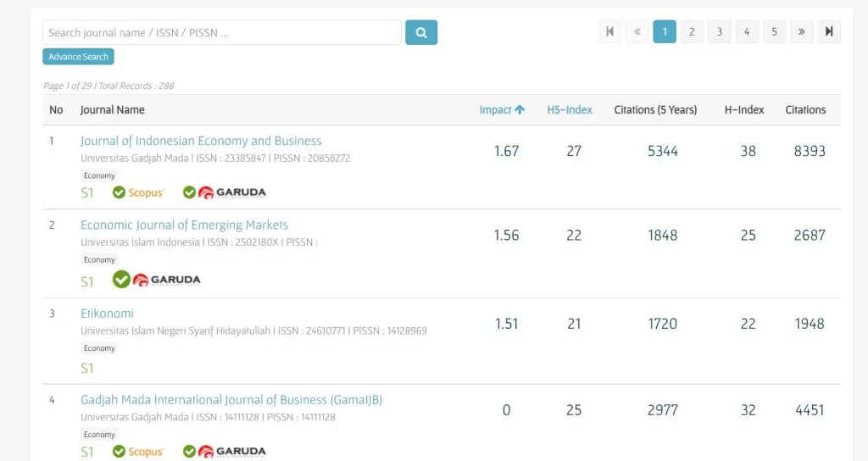Select page 2 in pagination
This screenshot has height=461, width=868.
(692, 32)
